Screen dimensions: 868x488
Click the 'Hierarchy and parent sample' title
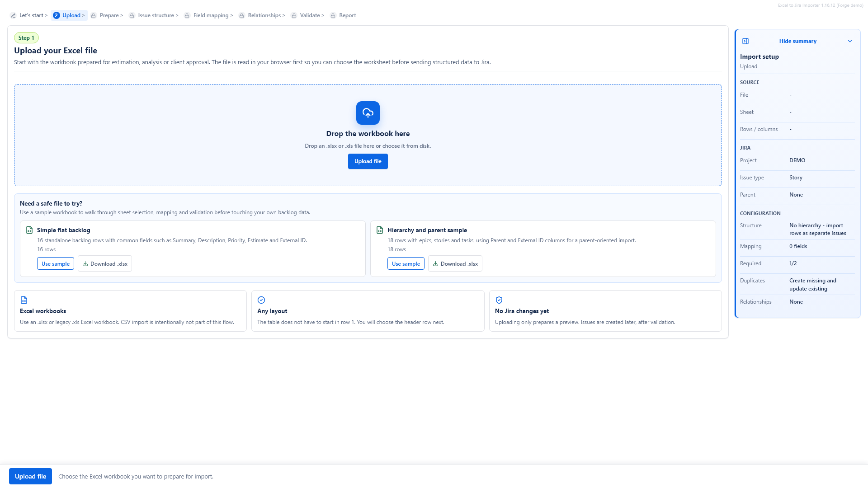click(427, 230)
